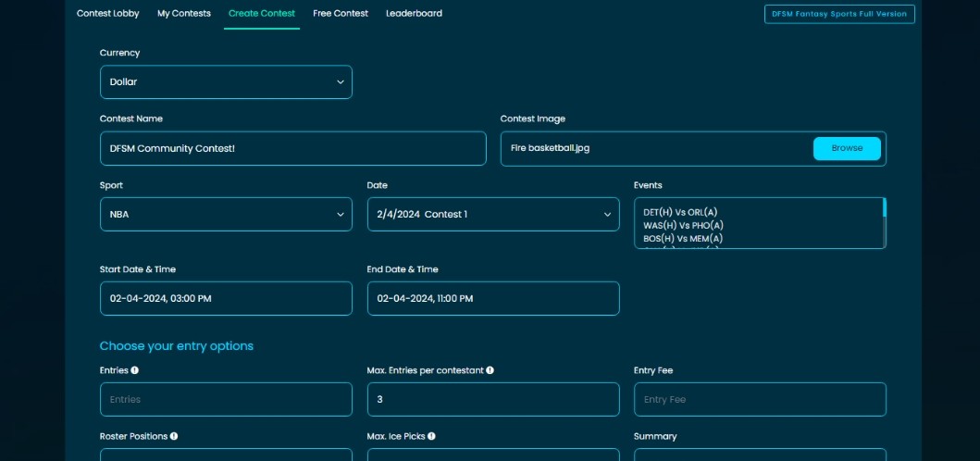The width and height of the screenshot is (980, 461).
Task: Click the Roster Positions info icon
Action: [x=174, y=436]
